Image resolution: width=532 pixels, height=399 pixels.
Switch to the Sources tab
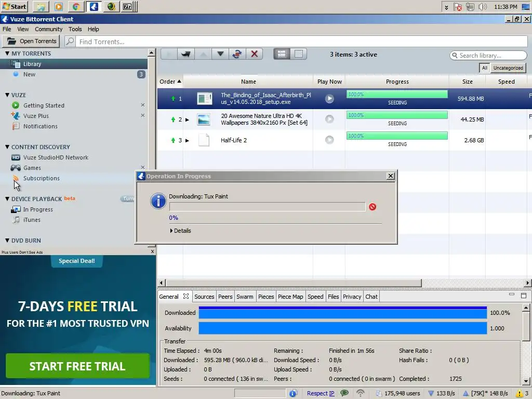click(204, 297)
